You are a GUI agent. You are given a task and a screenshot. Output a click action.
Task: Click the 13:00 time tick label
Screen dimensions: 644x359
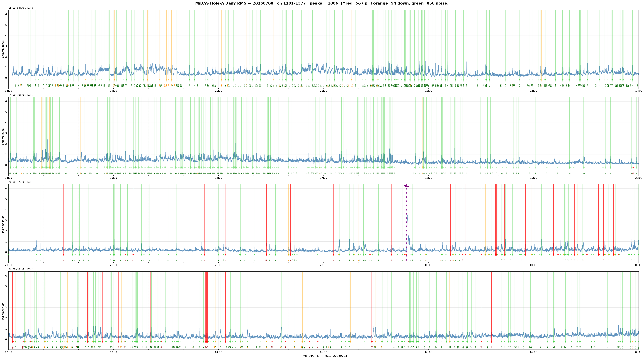click(534, 91)
